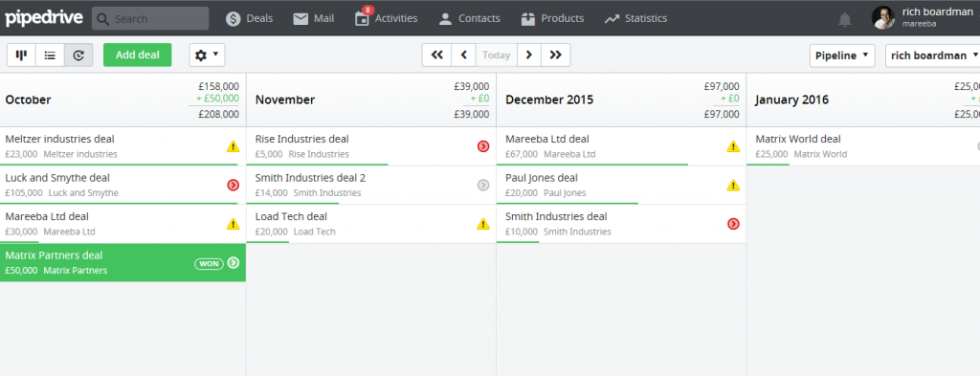Open the Activities menu
Viewport: 980px width, 376px height.
pos(386,18)
